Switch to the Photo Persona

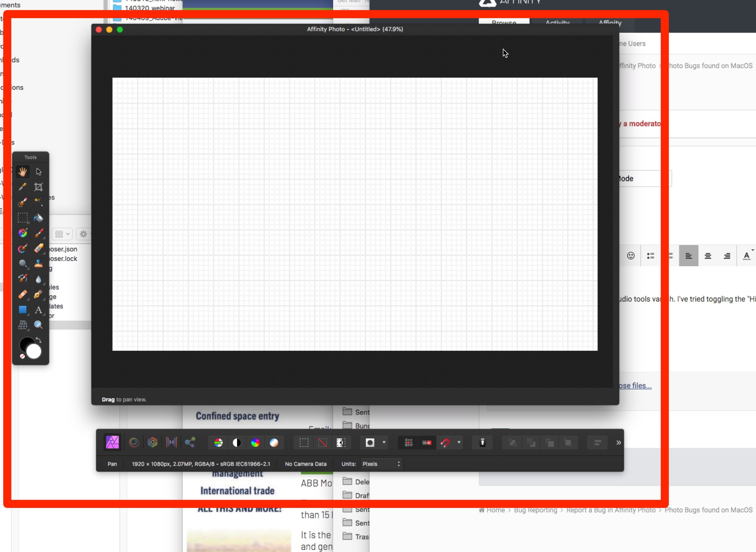tap(112, 443)
